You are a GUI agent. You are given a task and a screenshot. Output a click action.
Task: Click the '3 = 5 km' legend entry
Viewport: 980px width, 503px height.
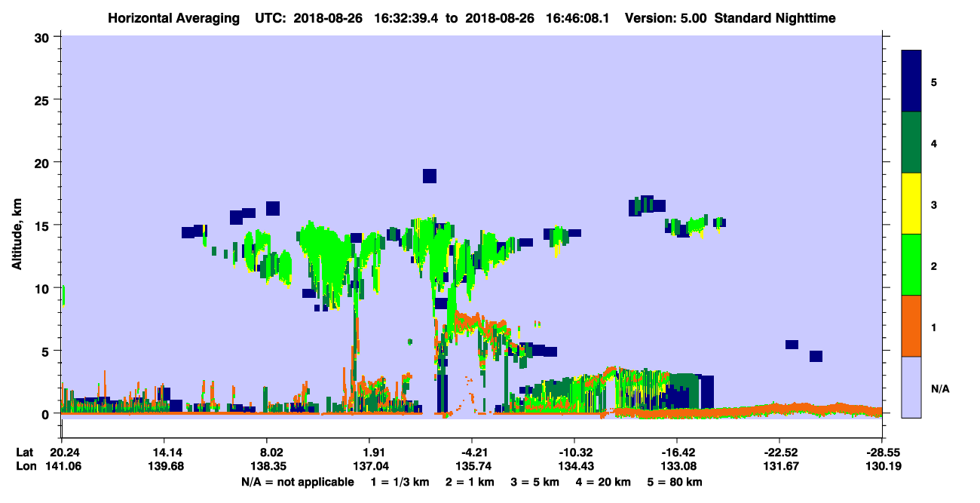coord(535,481)
